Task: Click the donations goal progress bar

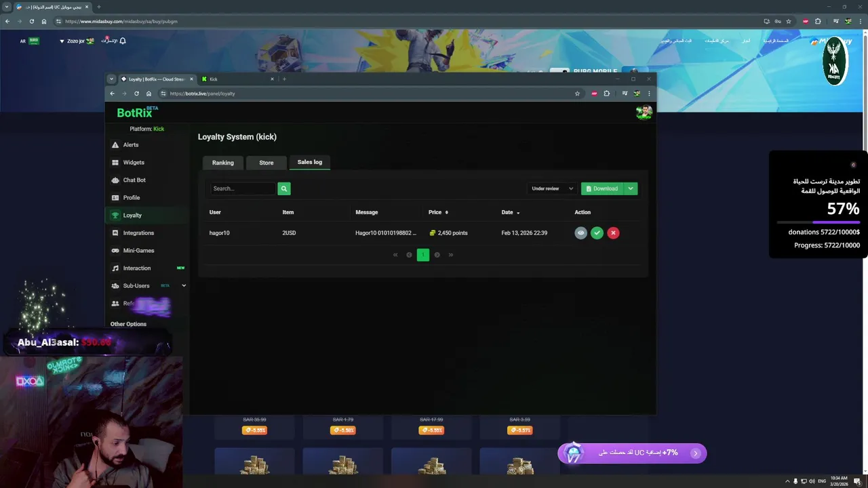Action: [818, 222]
